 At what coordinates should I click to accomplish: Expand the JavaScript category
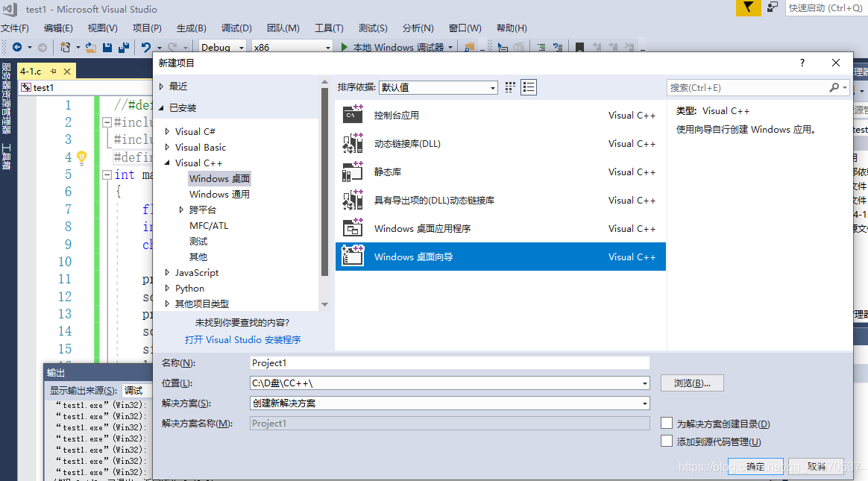pos(167,272)
